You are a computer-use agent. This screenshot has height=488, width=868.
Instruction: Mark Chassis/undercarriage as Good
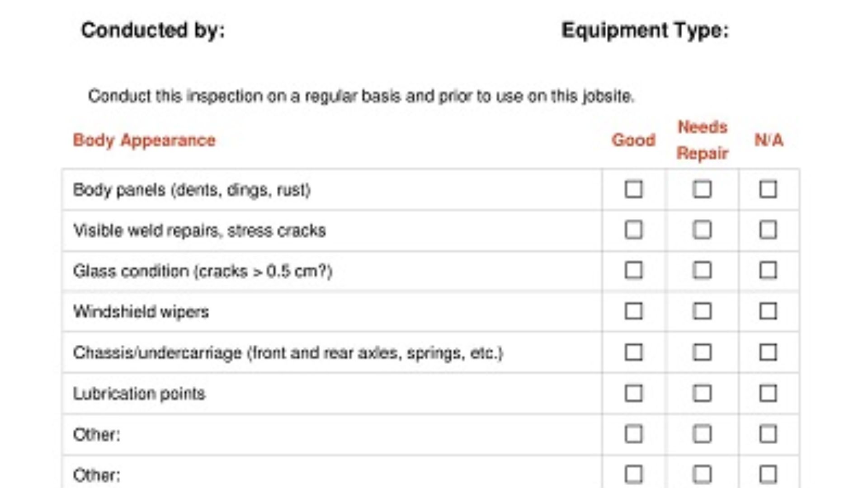tap(633, 352)
